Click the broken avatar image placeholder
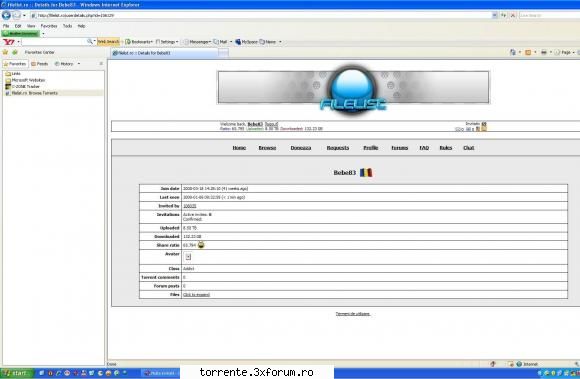 tap(188, 257)
